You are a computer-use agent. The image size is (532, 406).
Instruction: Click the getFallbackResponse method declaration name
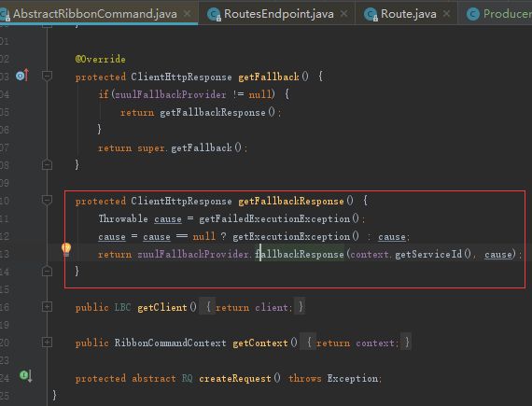click(x=291, y=202)
